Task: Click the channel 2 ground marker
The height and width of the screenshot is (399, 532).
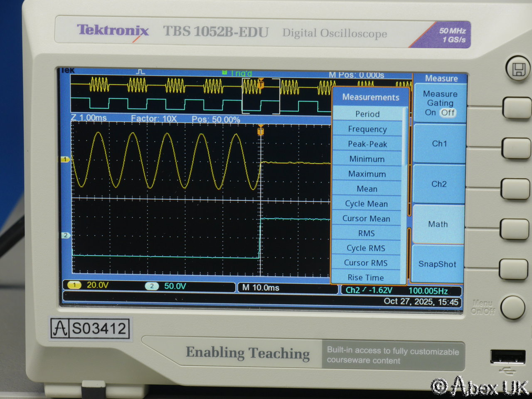Action: tap(66, 235)
